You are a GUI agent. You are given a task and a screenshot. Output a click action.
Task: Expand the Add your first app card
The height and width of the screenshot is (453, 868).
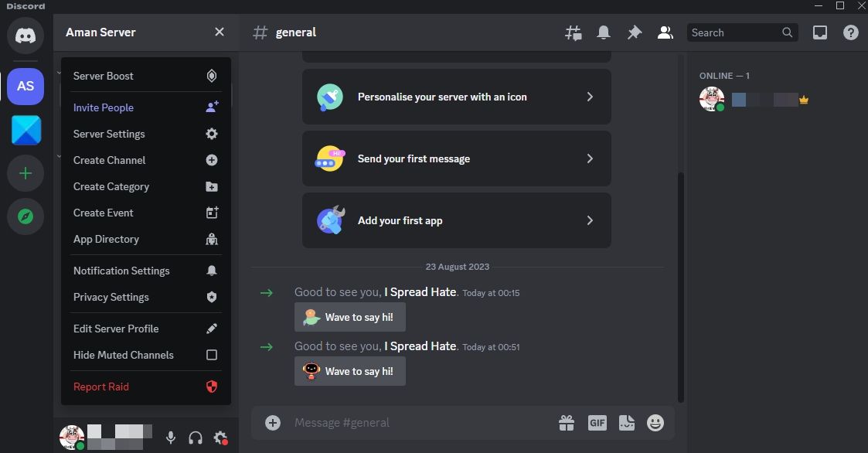point(457,220)
